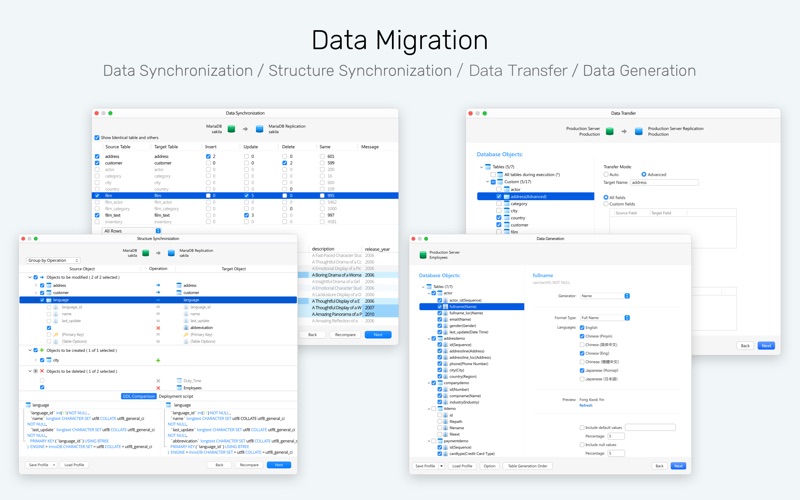The width and height of the screenshot is (800, 500).
Task: Click the red delete X icon for Employees object
Action: 158,388
